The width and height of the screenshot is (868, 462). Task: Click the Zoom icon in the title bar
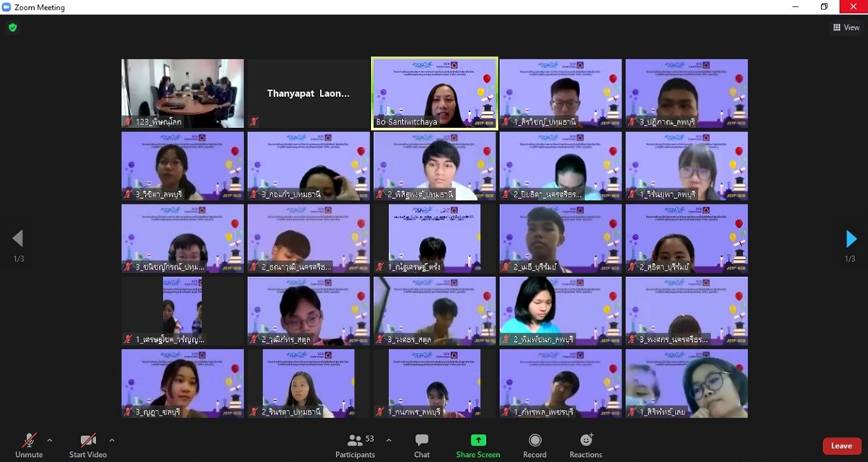pos(7,7)
